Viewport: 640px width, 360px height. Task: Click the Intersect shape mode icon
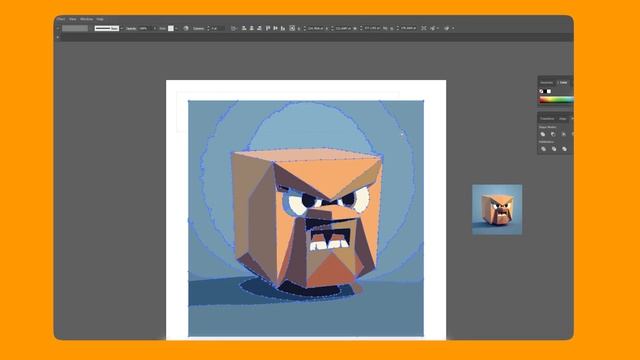tap(564, 134)
